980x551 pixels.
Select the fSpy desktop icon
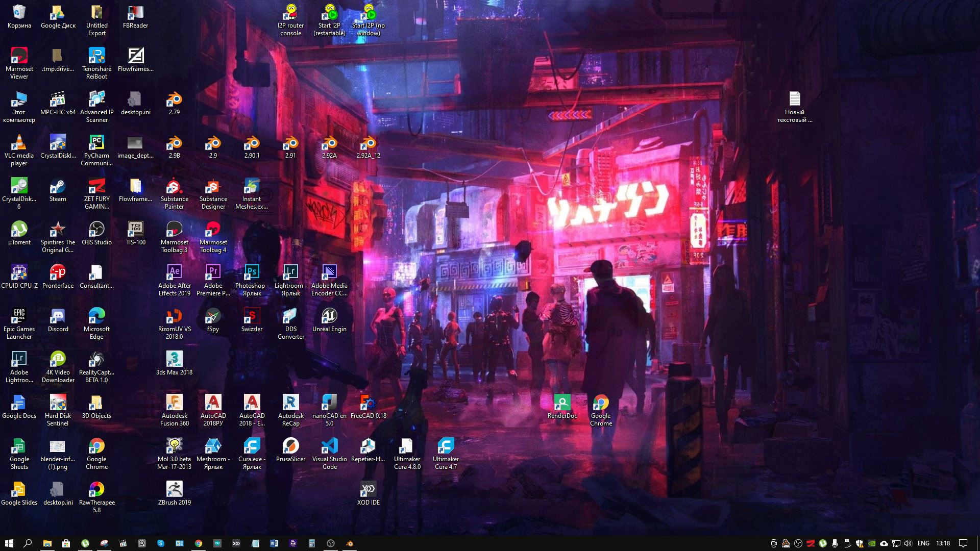click(x=213, y=320)
